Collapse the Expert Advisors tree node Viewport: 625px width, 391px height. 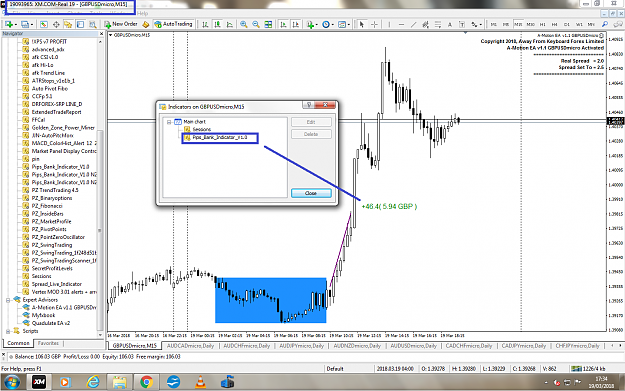coord(8,300)
